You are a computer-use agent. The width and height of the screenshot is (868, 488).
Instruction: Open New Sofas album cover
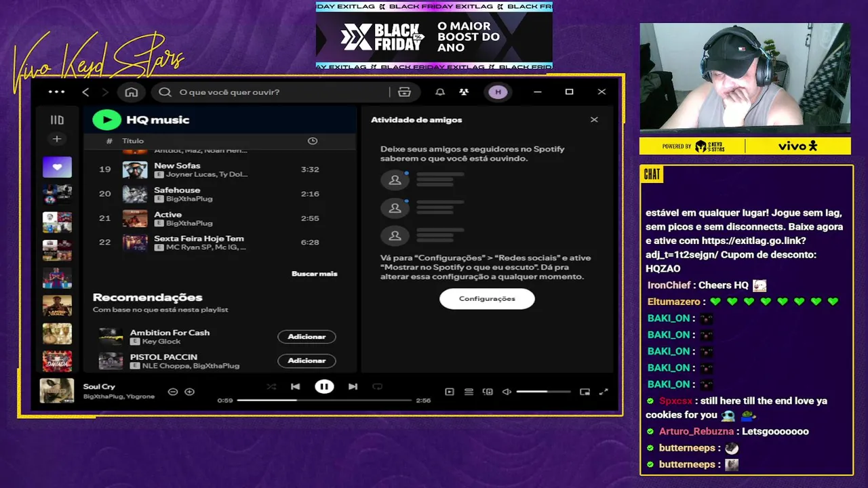(x=135, y=170)
